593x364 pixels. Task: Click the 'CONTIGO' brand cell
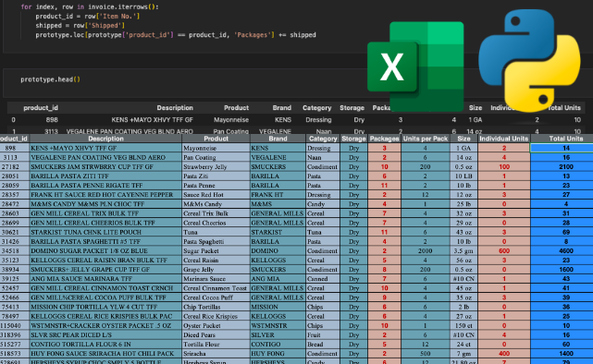[278, 344]
